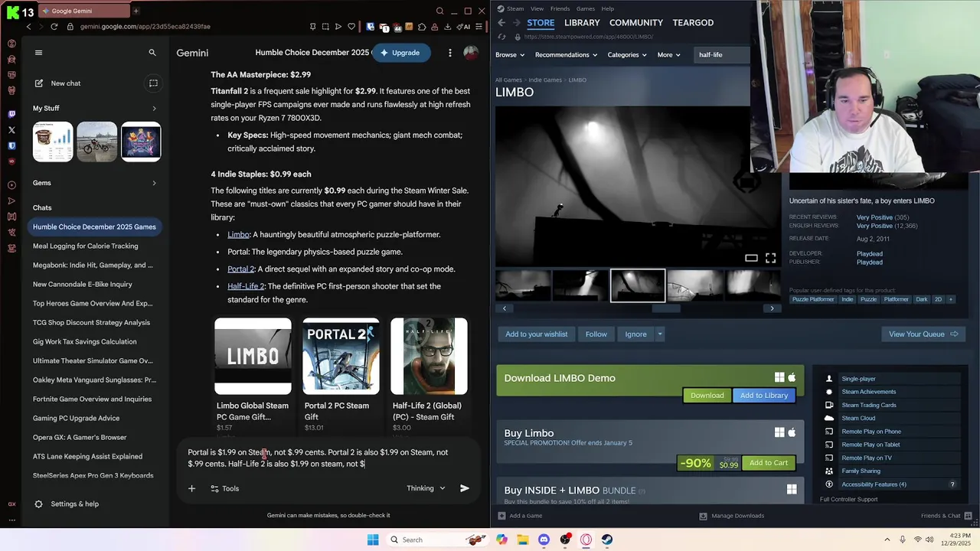The image size is (980, 551).
Task: Click Add a Game in Steam footer
Action: coord(521,516)
